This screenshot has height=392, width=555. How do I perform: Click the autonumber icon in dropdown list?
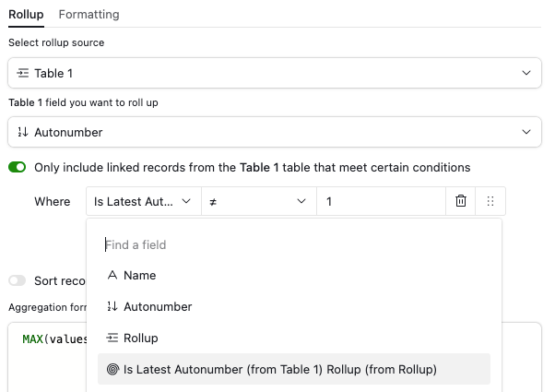[112, 306]
